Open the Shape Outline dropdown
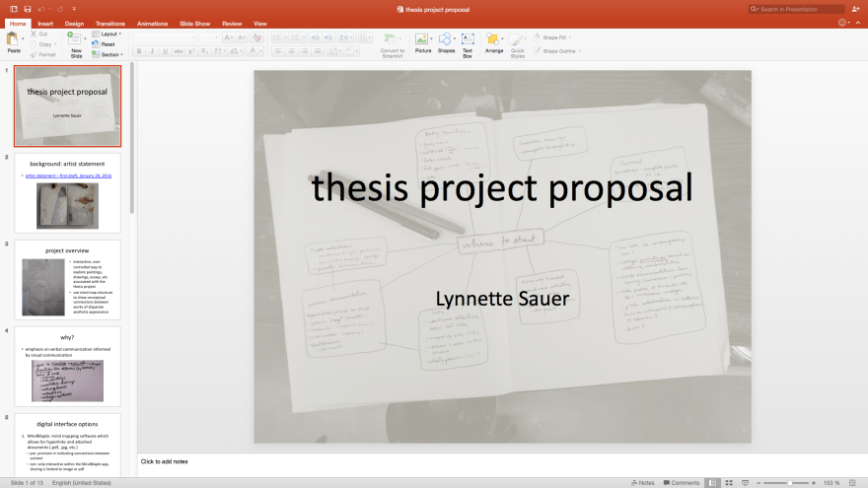This screenshot has height=488, width=868. point(557,51)
